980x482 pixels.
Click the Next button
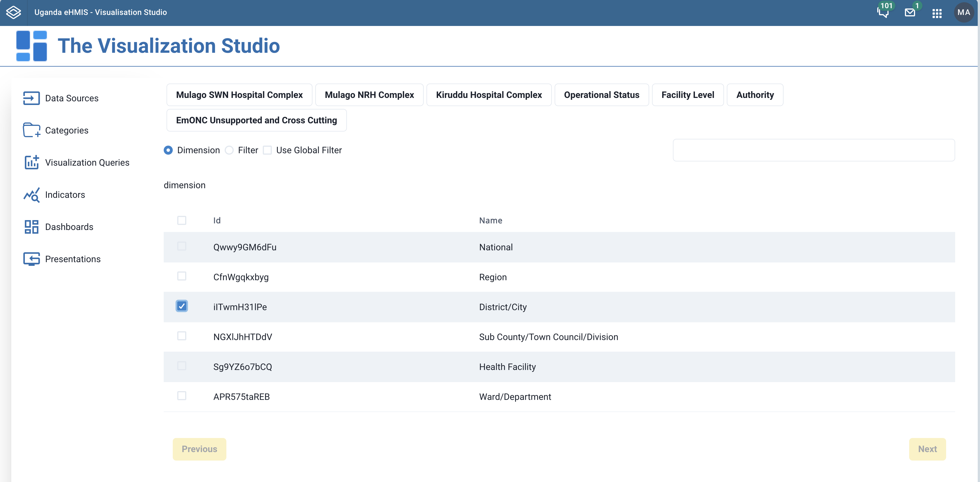(x=928, y=449)
